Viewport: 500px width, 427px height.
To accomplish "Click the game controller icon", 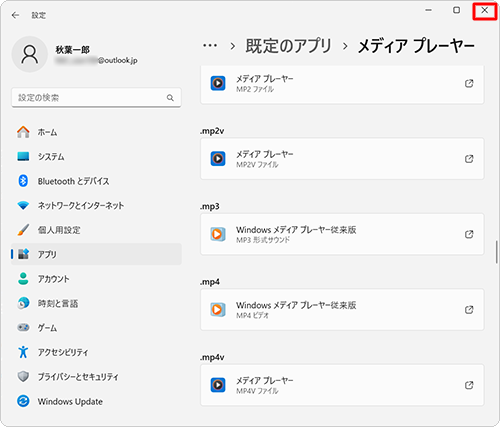I will 23,328.
